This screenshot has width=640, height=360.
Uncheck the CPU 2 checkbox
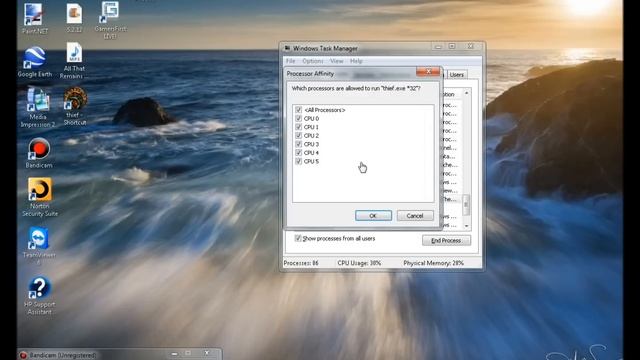coord(298,136)
